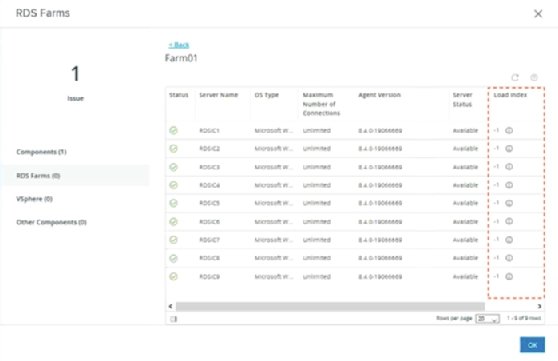
Task: Click the RDSIC3 server name cell
Action: click(209, 167)
